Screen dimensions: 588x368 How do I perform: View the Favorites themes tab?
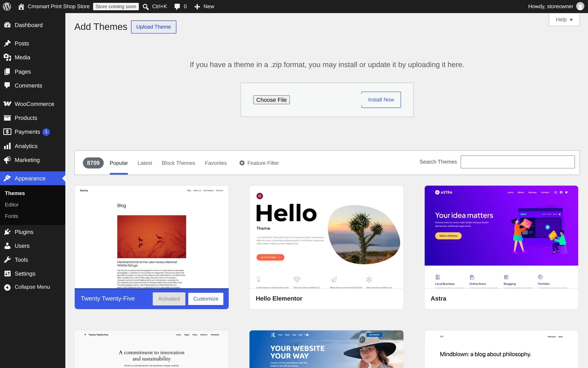click(x=216, y=163)
